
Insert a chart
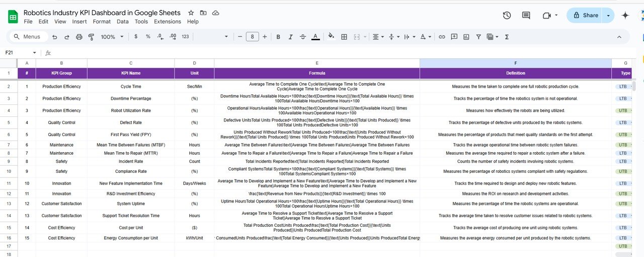[466, 37]
